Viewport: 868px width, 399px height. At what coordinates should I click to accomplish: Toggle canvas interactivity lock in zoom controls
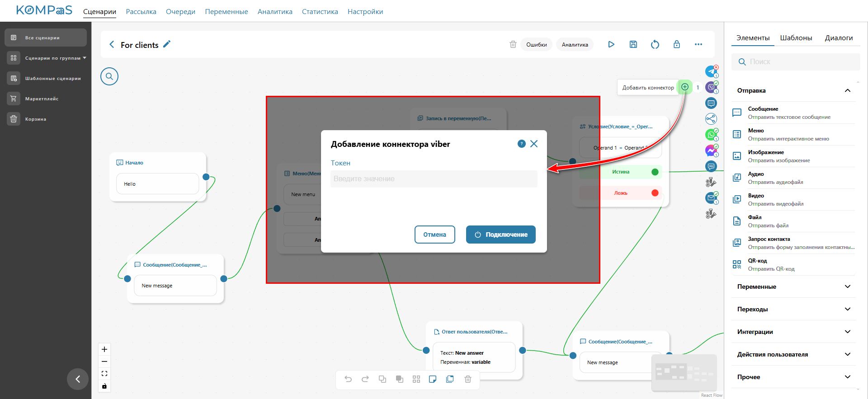pos(104,386)
